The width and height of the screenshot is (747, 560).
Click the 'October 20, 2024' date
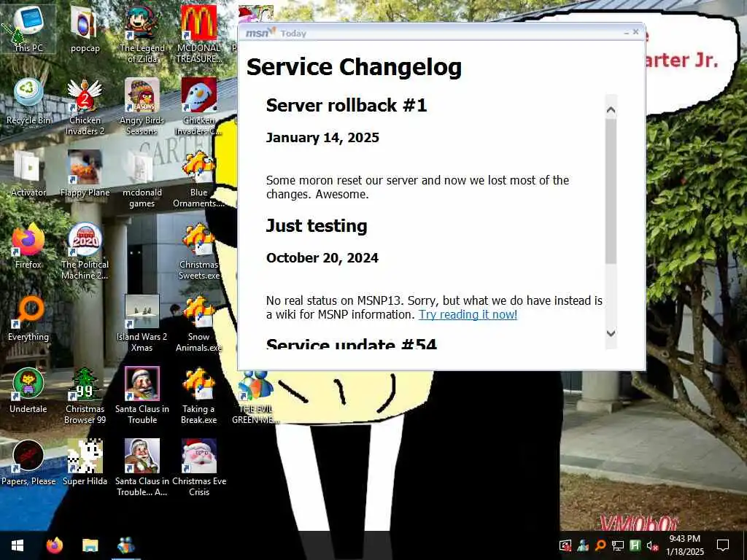[322, 258]
